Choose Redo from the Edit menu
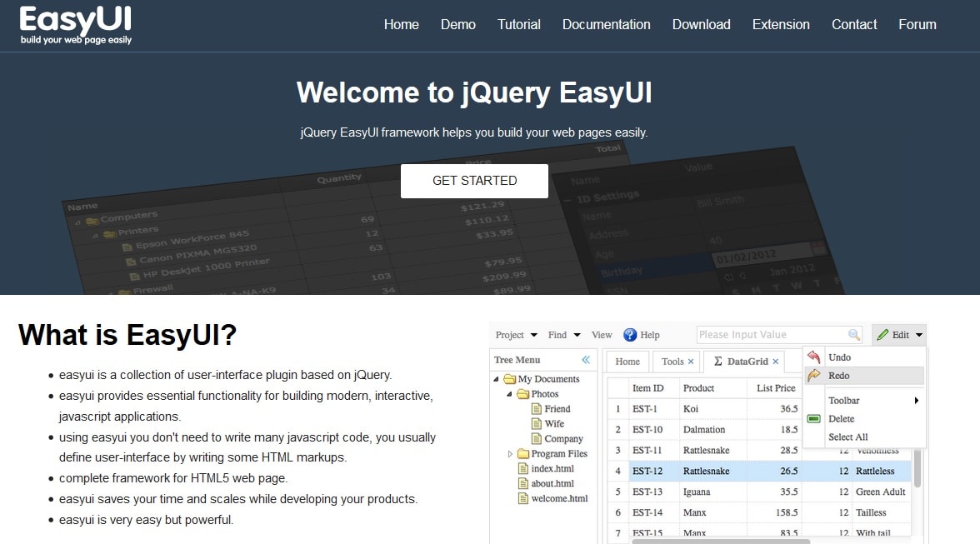The image size is (980, 544). click(x=863, y=376)
